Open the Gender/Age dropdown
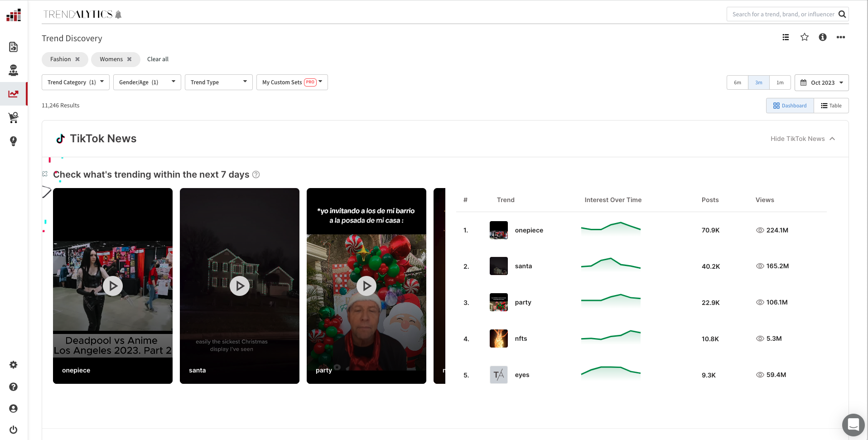The image size is (868, 440). (147, 82)
